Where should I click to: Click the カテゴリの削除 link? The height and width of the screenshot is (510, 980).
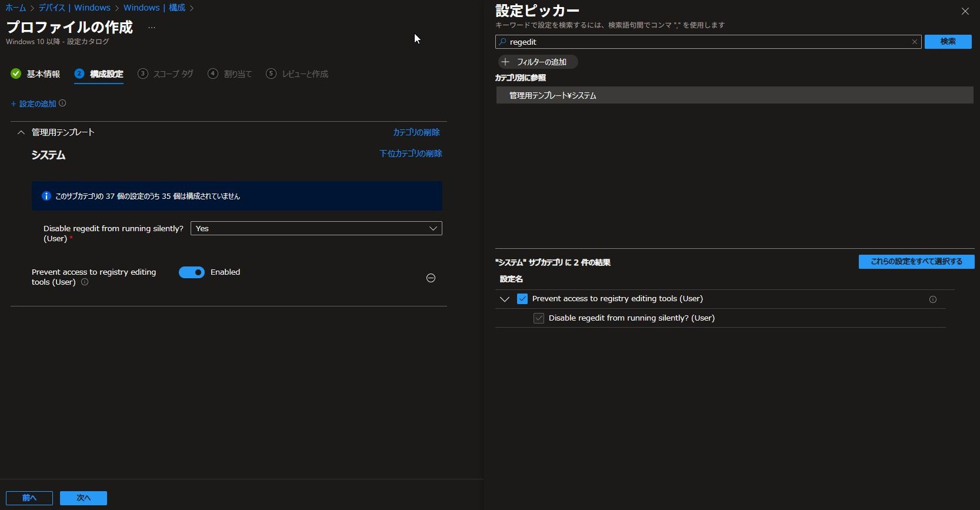coord(416,132)
